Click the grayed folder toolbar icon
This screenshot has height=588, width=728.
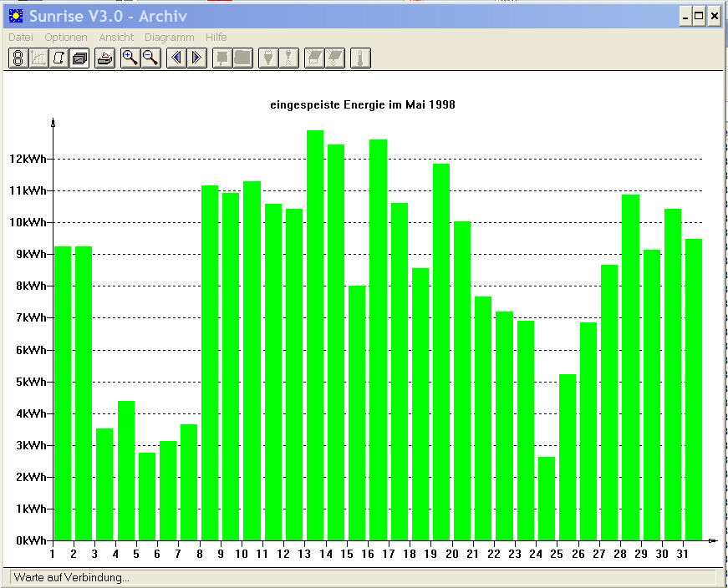click(243, 58)
